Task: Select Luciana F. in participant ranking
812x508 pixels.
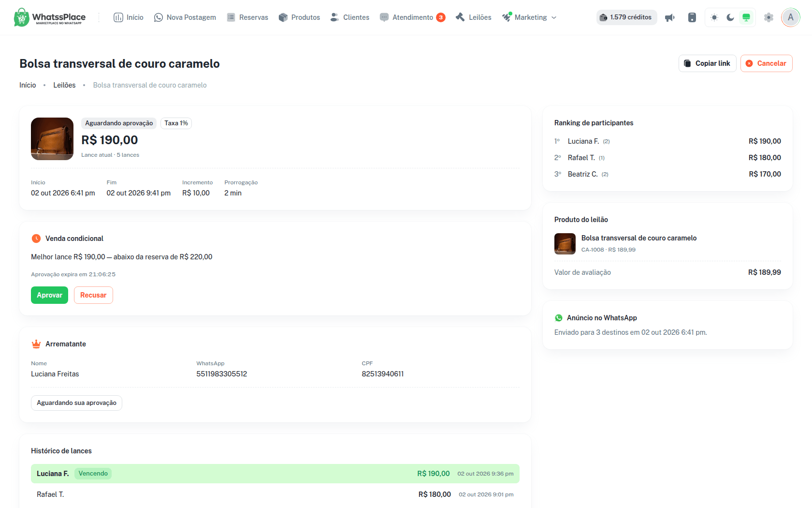Action: coord(667,141)
